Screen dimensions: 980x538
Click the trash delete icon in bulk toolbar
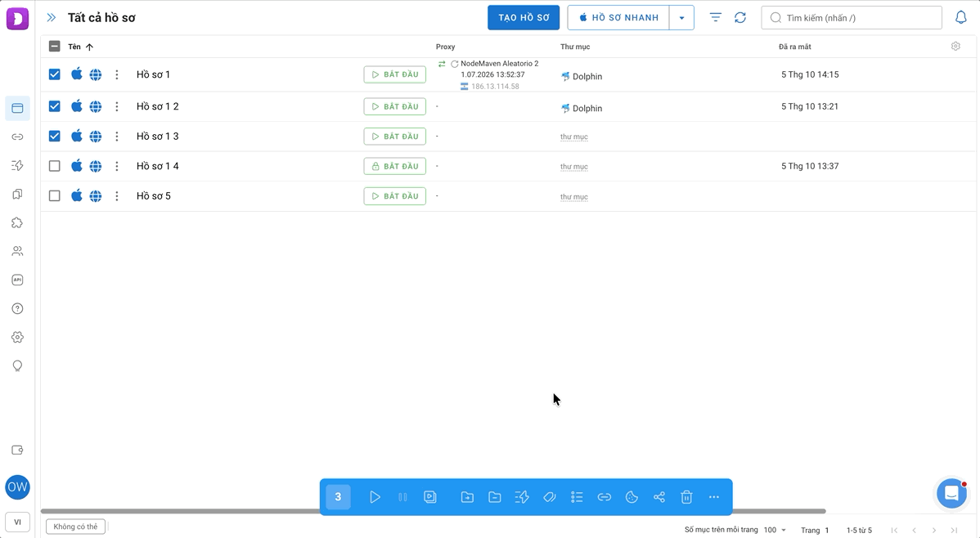pos(686,497)
